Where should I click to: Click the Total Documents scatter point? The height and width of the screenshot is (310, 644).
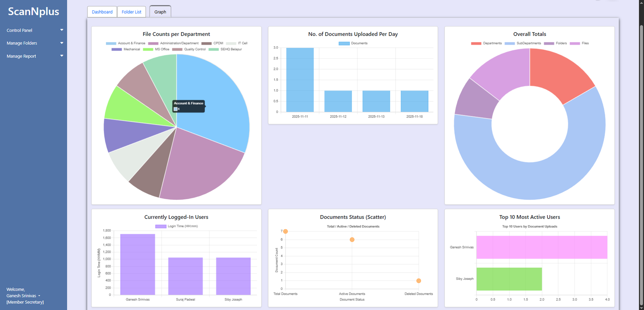285,231
